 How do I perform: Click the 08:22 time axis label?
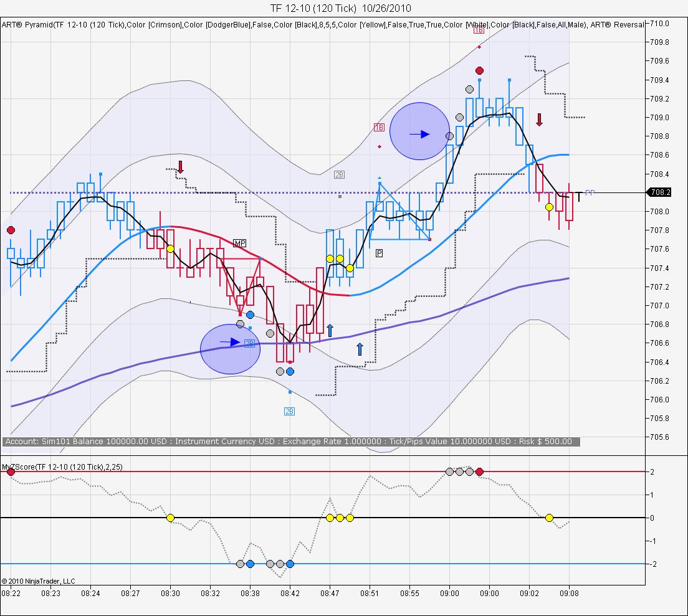tap(11, 594)
